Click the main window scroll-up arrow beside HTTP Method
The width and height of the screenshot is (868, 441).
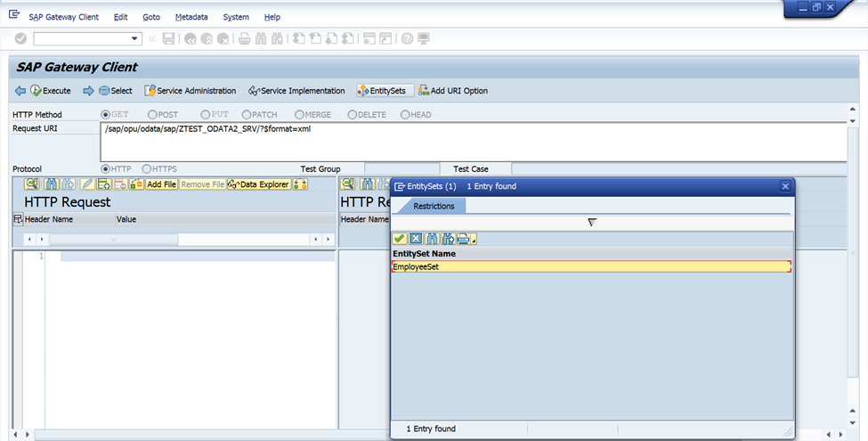point(853,110)
